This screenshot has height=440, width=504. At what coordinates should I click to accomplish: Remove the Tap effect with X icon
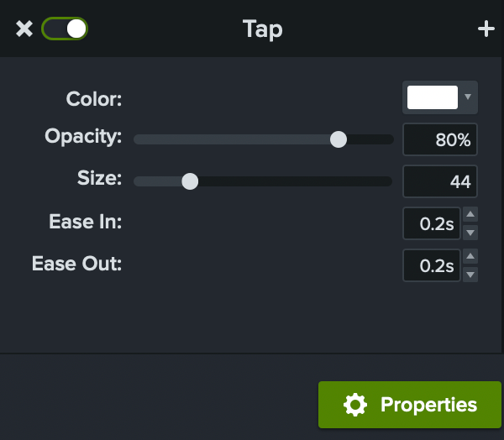tap(24, 29)
